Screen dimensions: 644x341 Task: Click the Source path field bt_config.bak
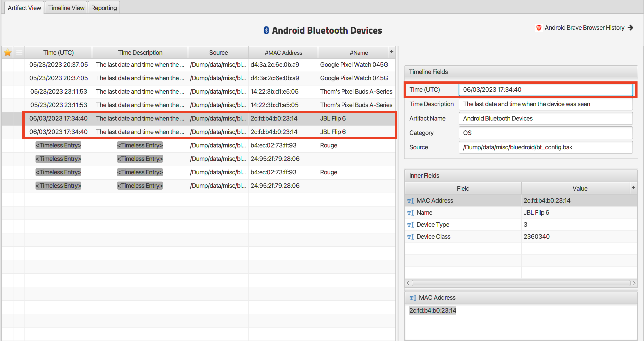pos(545,147)
